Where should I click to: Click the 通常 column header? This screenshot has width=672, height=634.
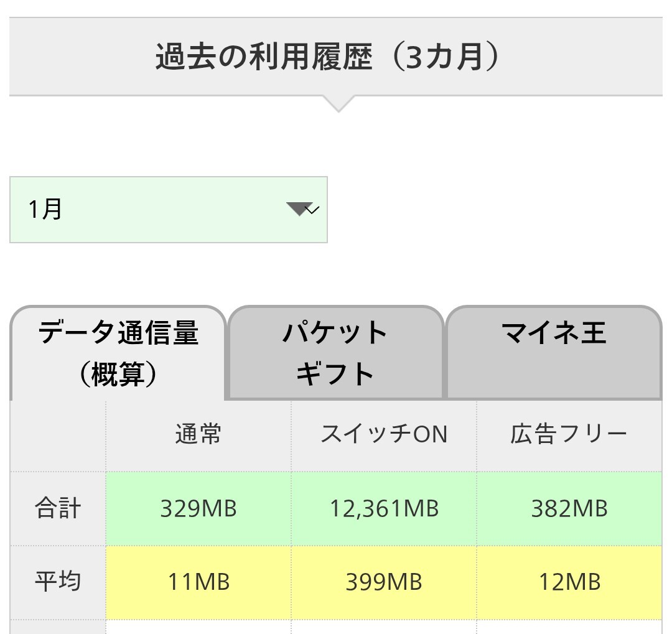point(198,435)
